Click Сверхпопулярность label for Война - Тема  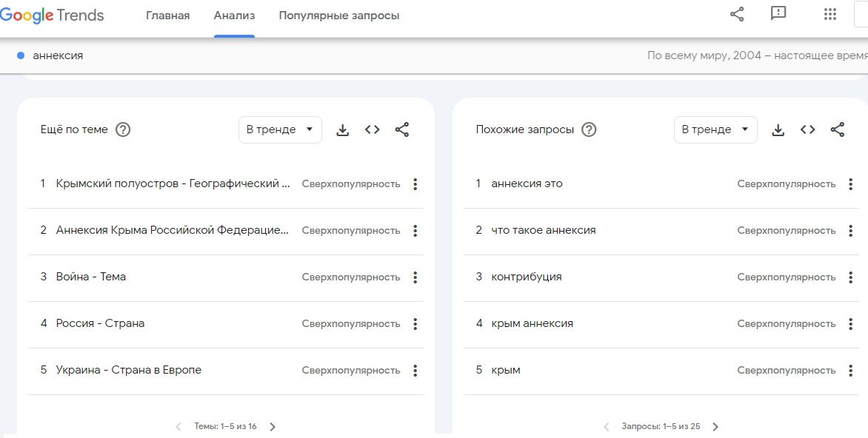351,277
